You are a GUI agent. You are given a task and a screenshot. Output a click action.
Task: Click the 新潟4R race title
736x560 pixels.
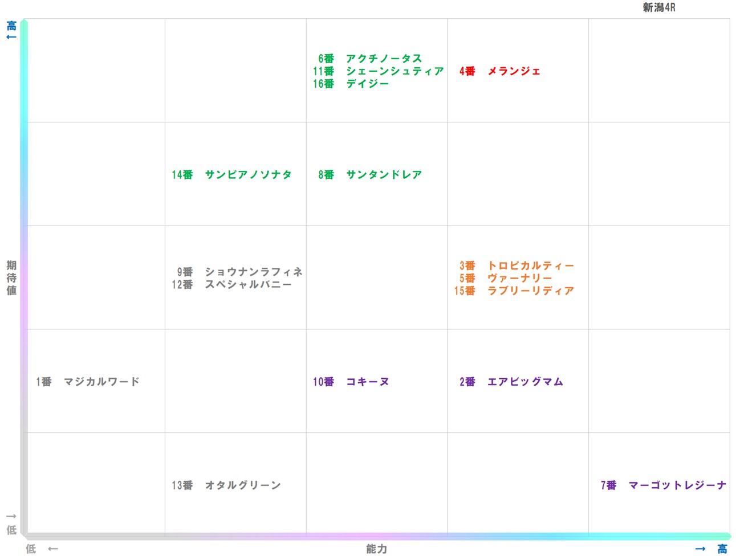click(x=658, y=7)
